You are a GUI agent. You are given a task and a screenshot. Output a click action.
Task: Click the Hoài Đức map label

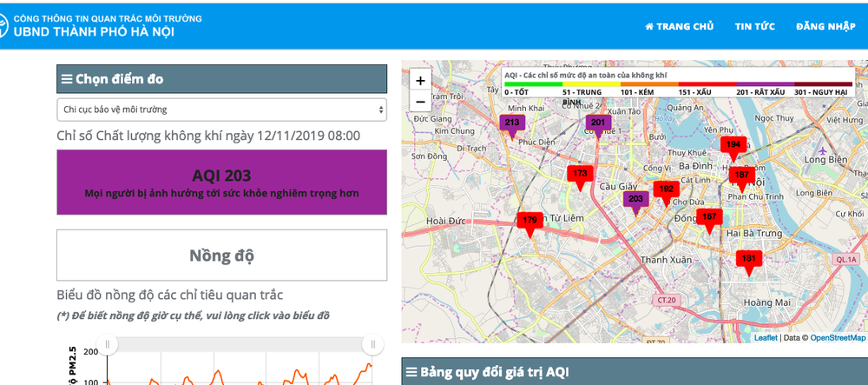[x=446, y=221]
